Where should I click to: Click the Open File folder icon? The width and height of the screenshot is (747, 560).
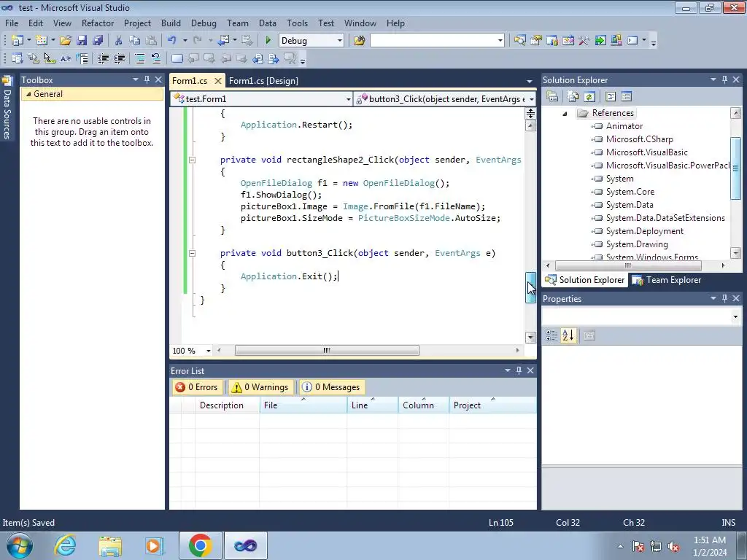point(65,41)
